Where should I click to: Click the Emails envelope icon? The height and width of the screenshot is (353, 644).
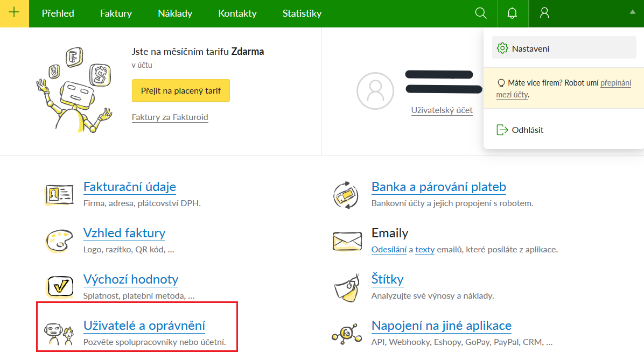coord(345,241)
